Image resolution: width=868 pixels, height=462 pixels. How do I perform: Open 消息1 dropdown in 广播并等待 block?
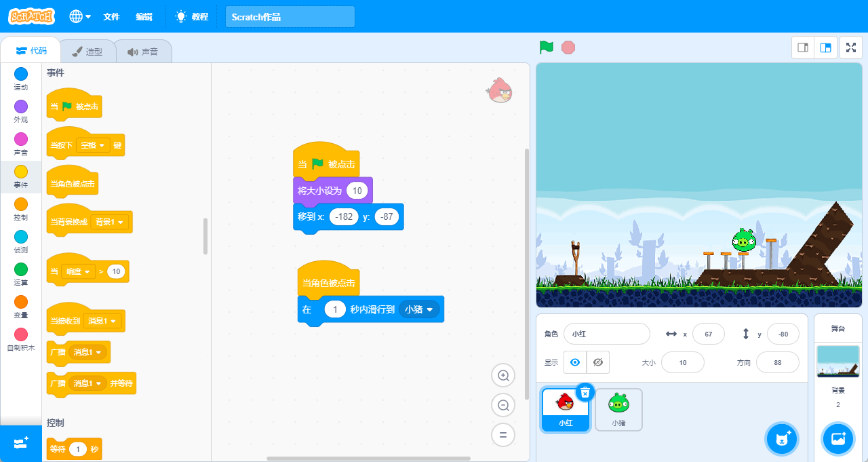point(88,383)
